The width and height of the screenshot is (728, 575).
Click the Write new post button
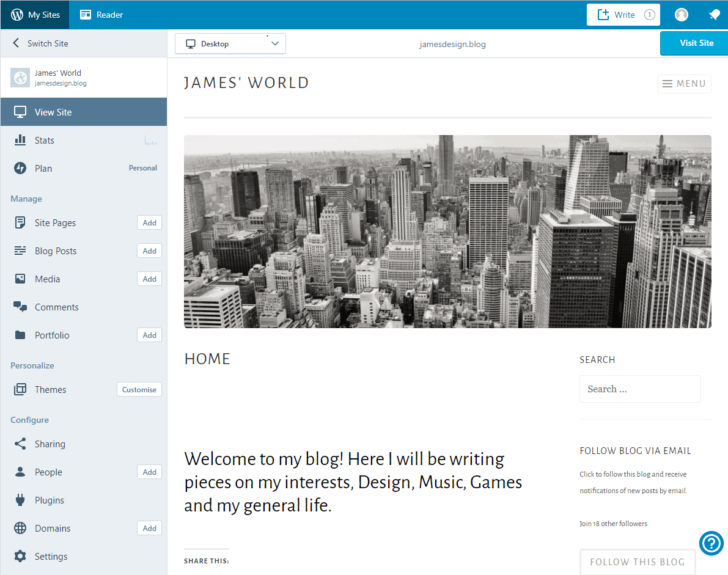(x=623, y=15)
